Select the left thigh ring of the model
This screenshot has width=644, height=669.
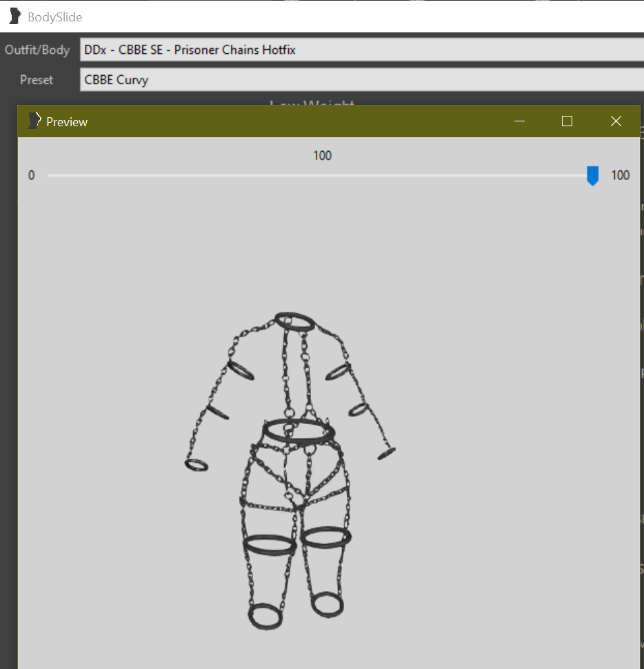[270, 545]
